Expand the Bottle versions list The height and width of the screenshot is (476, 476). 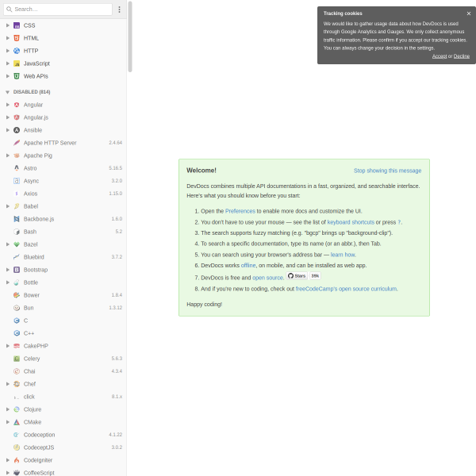(x=8, y=282)
